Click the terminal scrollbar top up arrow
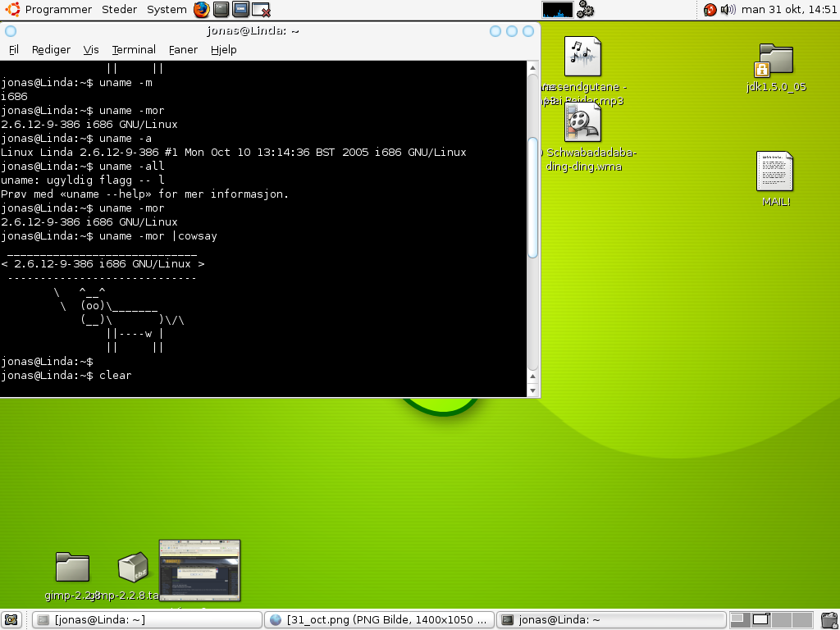Screen dimensions: 840x630 [x=532, y=67]
